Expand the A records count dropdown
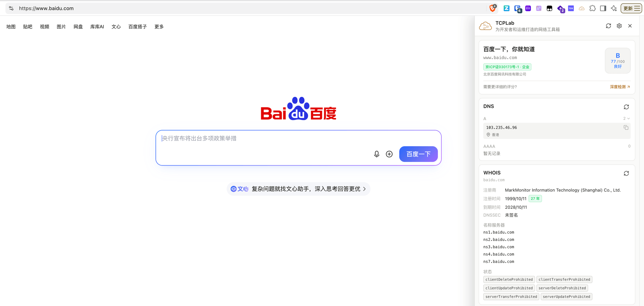644x306 pixels. 626,118
